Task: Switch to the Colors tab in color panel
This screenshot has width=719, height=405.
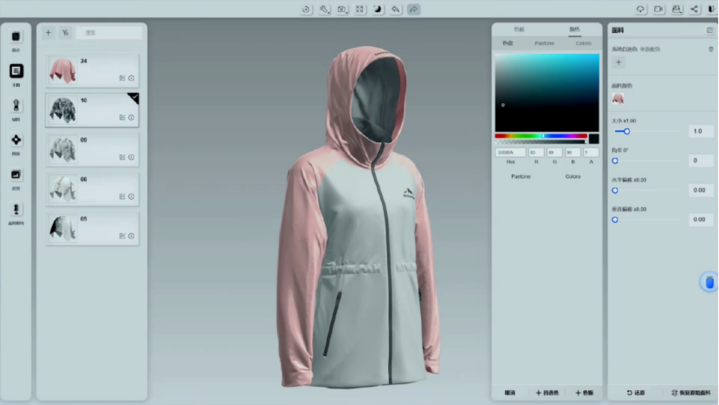Action: (582, 43)
